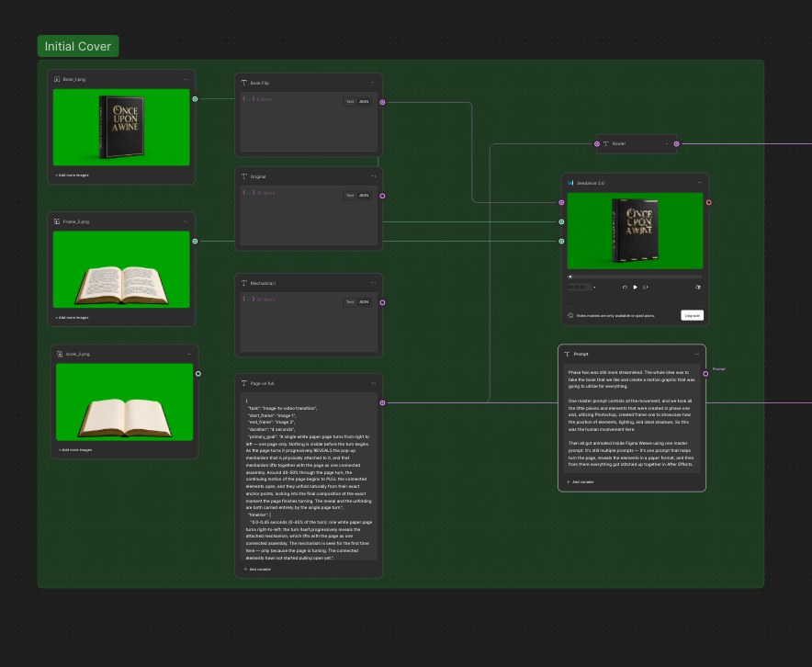Click the Router node output port
The height and width of the screenshot is (667, 812).
click(677, 144)
